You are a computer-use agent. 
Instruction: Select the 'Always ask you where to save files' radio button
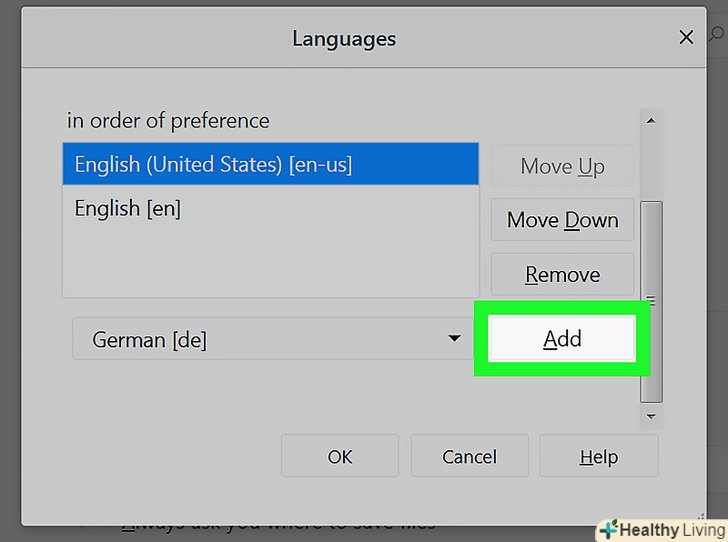(x=96, y=524)
